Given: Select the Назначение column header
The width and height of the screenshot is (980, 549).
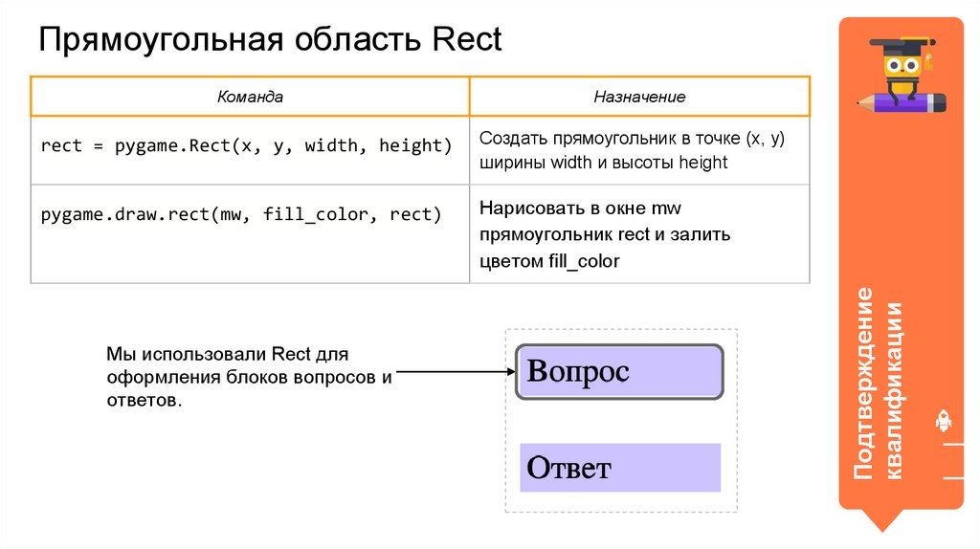Looking at the screenshot, I should pos(639,97).
